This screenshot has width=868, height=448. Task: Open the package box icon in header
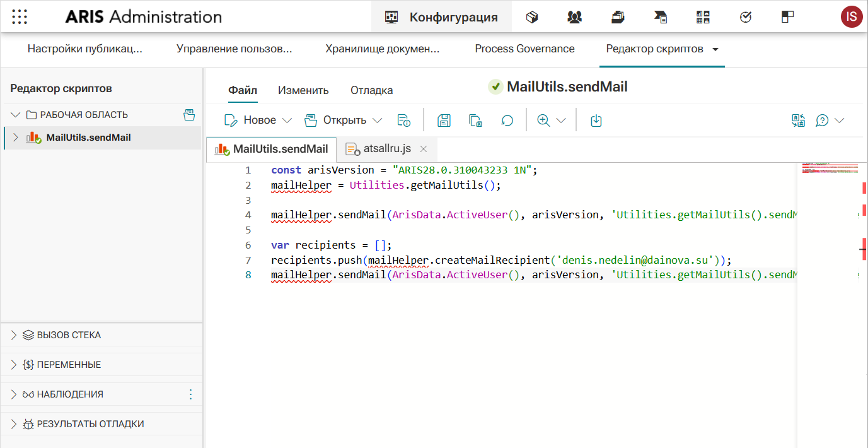tap(532, 17)
